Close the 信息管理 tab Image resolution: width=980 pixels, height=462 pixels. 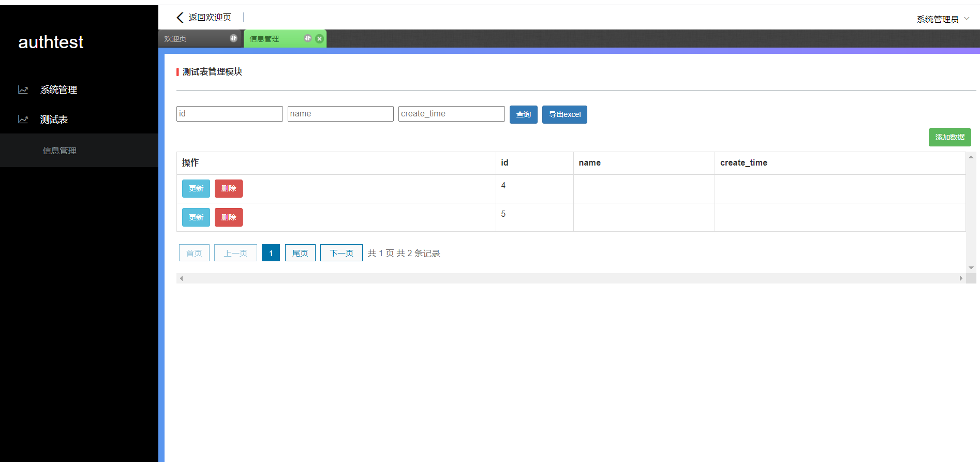(x=319, y=39)
